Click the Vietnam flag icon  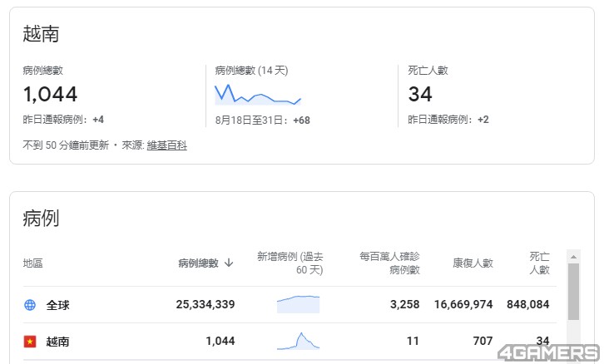(30, 342)
